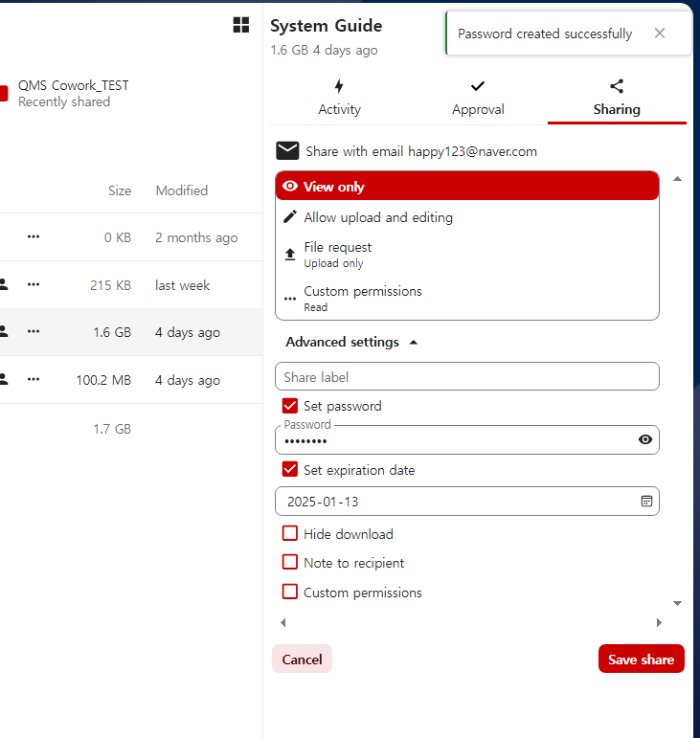Select the Sharing tab
This screenshot has height=738, width=700.
(617, 99)
